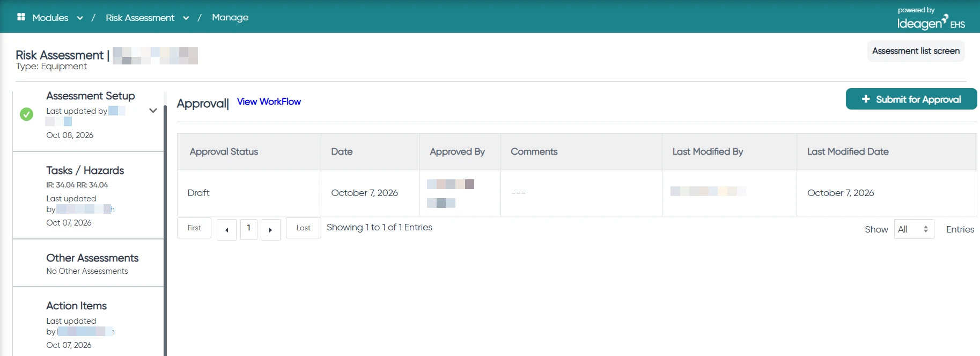Click the First page button
This screenshot has width=980, height=356.
pyautogui.click(x=194, y=228)
